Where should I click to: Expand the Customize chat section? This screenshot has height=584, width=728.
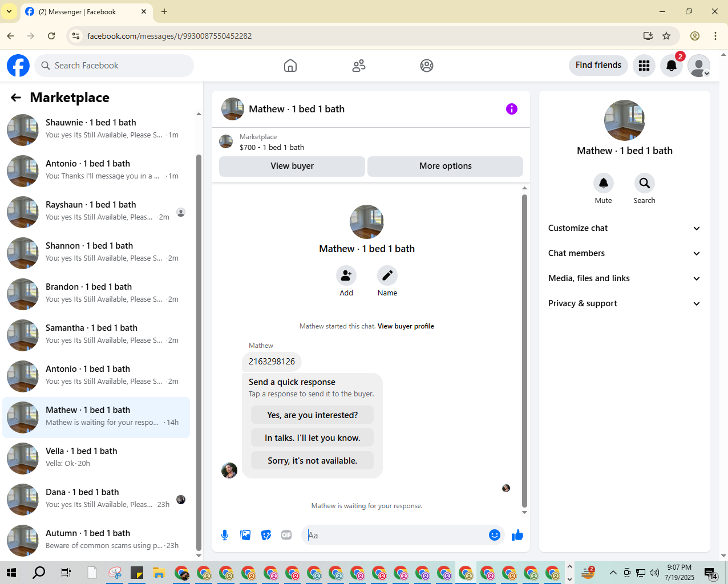tap(625, 228)
